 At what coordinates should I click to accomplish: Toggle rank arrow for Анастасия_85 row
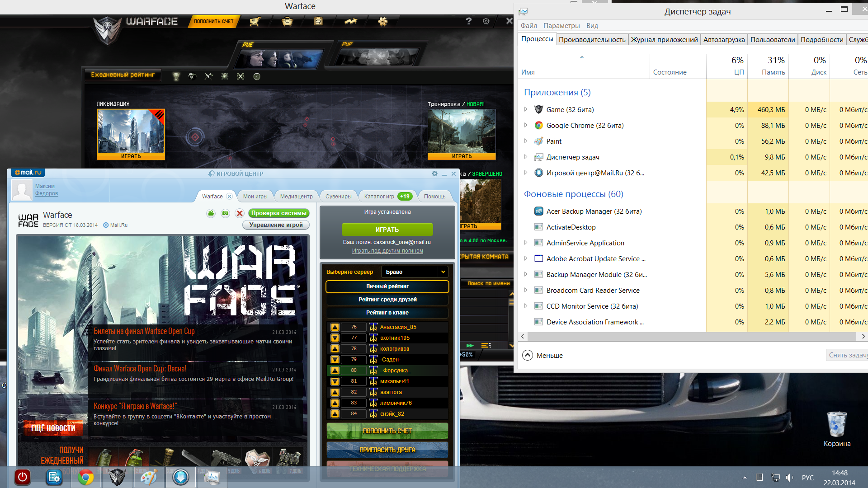coord(335,327)
